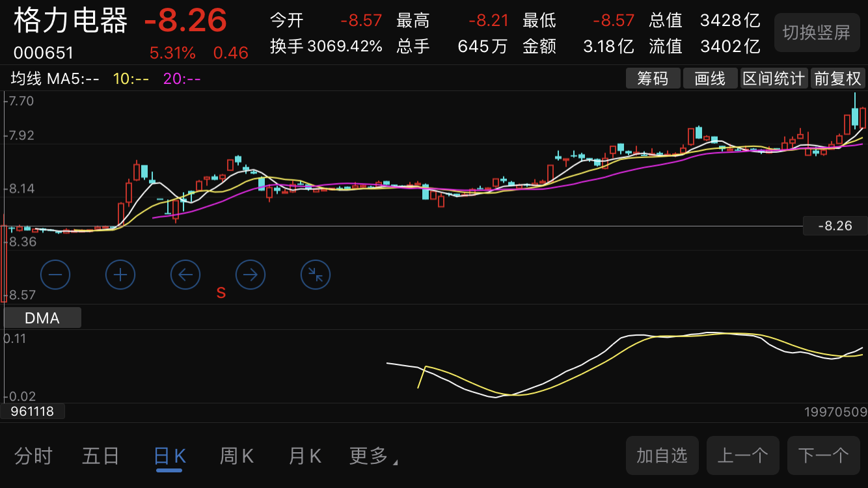Select the 周K tab
This screenshot has width=868, height=488.
tap(237, 456)
